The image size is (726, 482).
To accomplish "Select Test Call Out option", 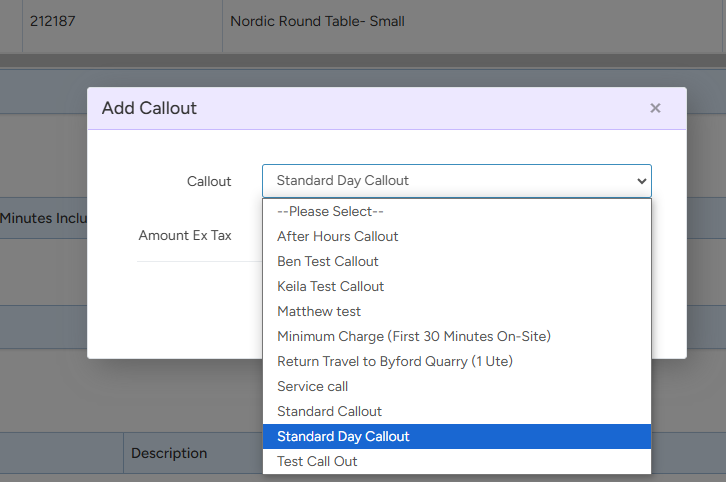I will coord(317,462).
